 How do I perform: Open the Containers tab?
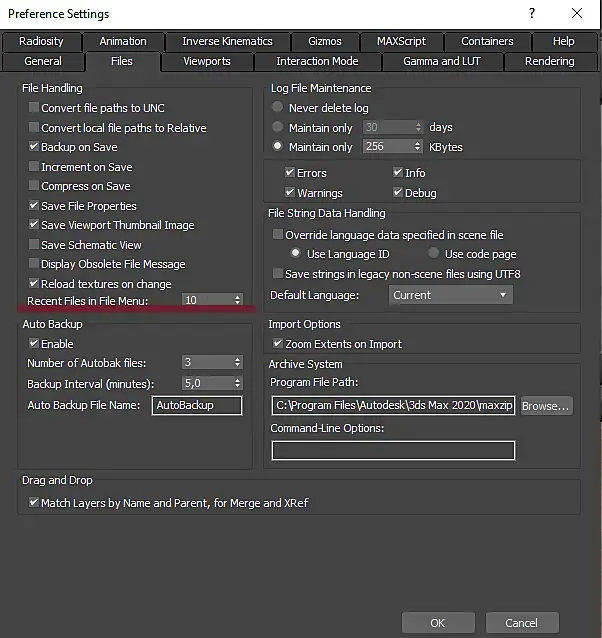pos(487,42)
